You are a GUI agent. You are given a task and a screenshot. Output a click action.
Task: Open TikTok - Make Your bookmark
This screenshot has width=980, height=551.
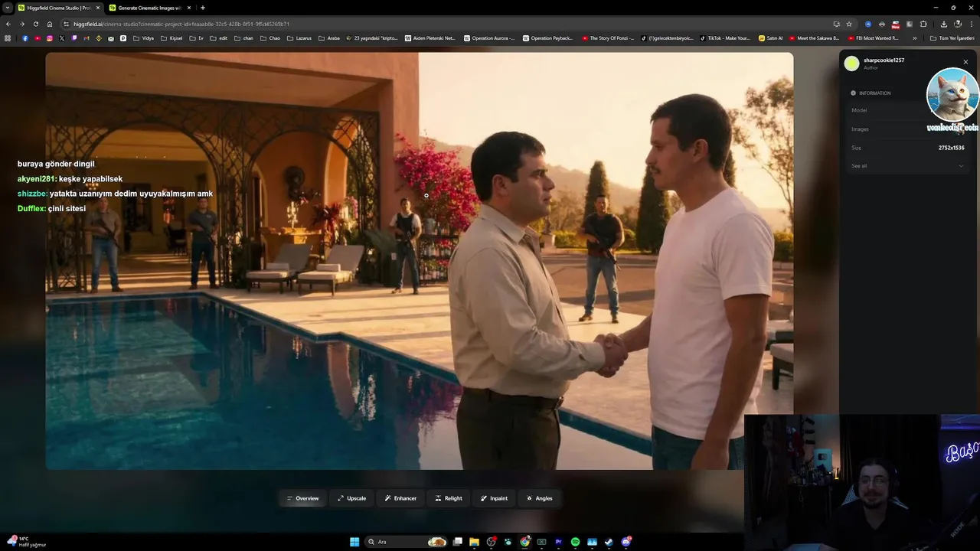pos(724,38)
